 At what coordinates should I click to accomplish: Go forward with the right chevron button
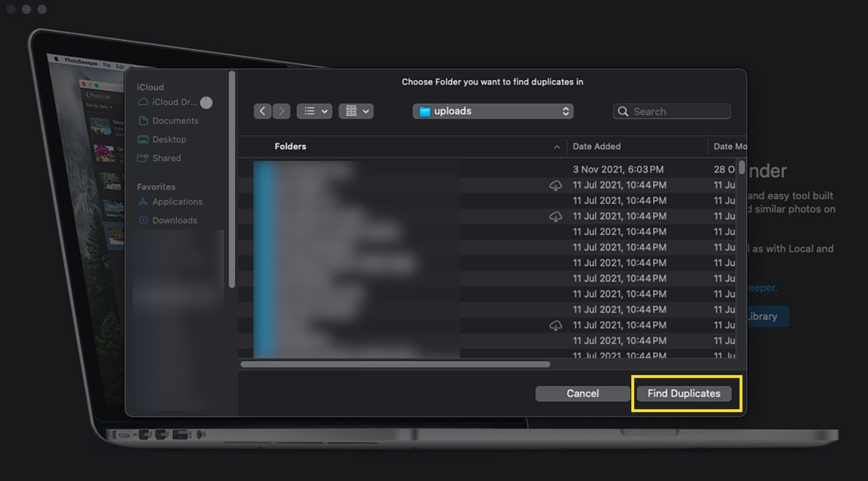tap(281, 111)
